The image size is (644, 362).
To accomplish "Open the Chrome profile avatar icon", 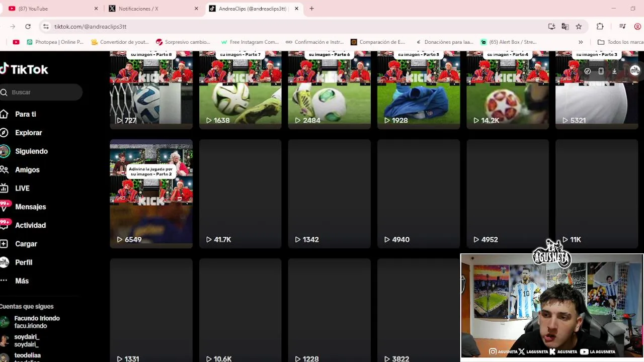I will [x=637, y=26].
